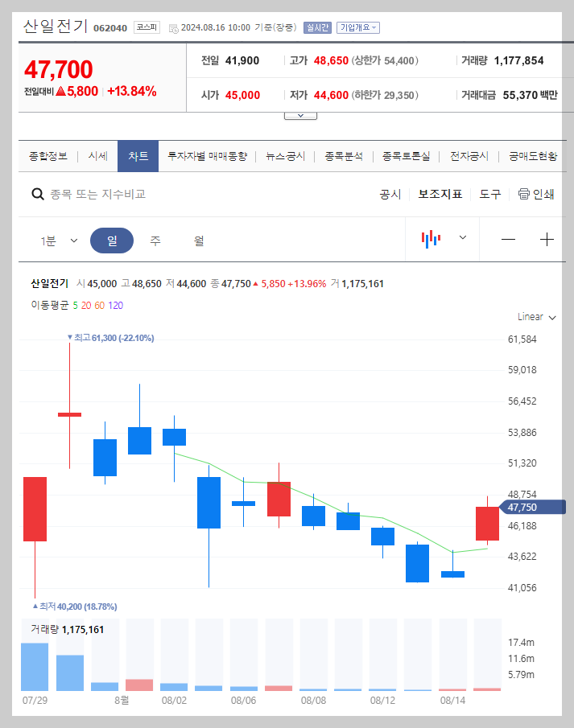
Task: Open the 보조지표 auxiliary indicators panel
Action: click(440, 194)
